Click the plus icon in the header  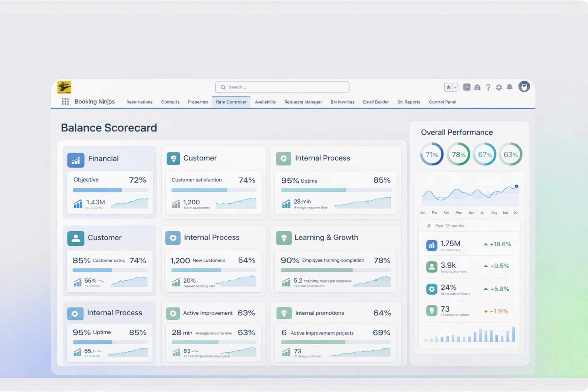tap(467, 87)
